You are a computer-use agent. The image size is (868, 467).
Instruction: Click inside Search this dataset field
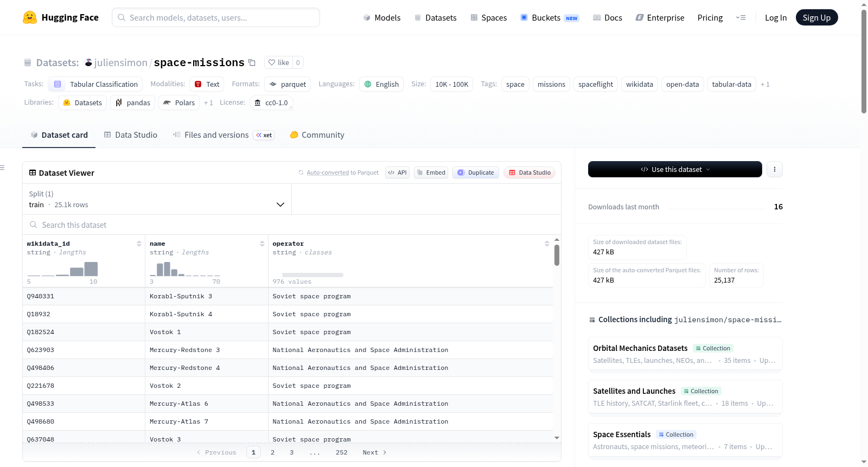click(292, 225)
